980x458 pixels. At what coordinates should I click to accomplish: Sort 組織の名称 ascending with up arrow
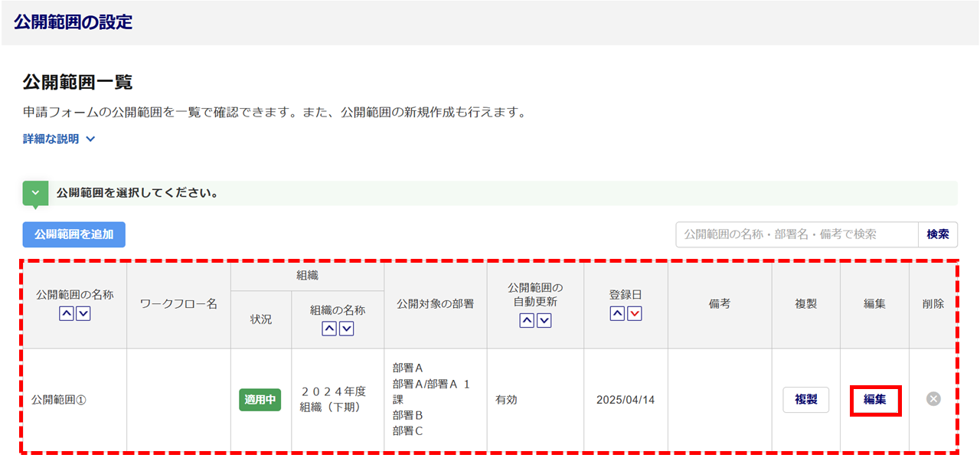click(329, 329)
